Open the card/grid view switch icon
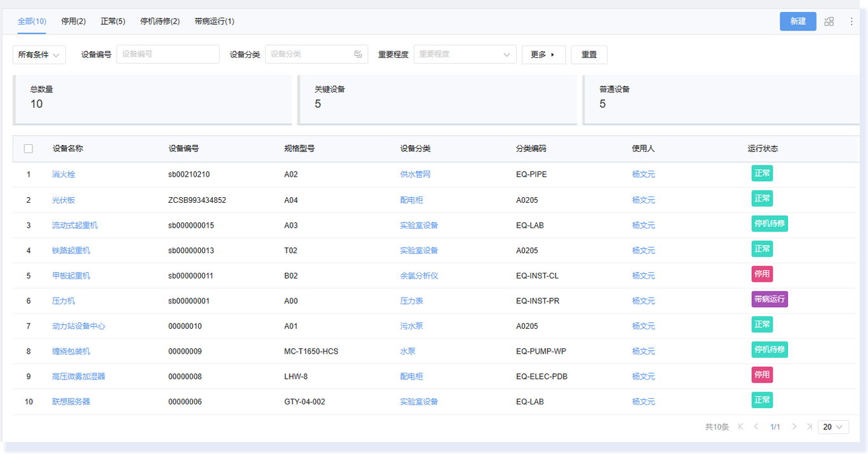868x454 pixels. pyautogui.click(x=829, y=22)
